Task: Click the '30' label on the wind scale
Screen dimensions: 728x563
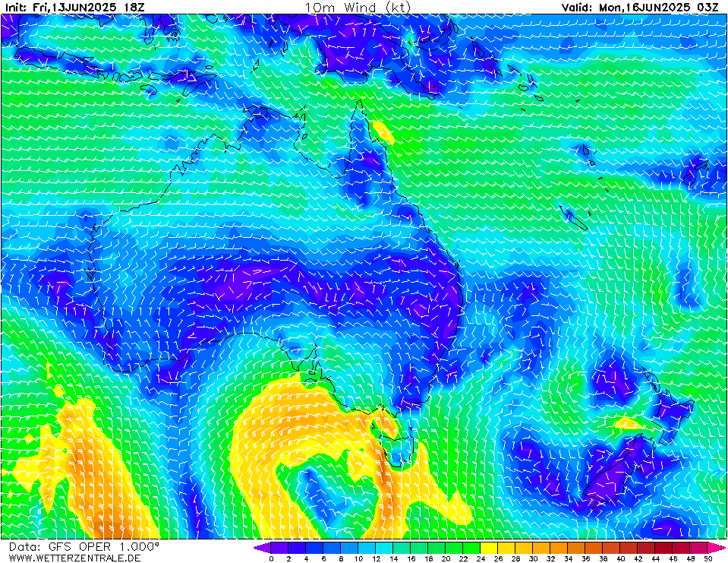Action: (534, 558)
